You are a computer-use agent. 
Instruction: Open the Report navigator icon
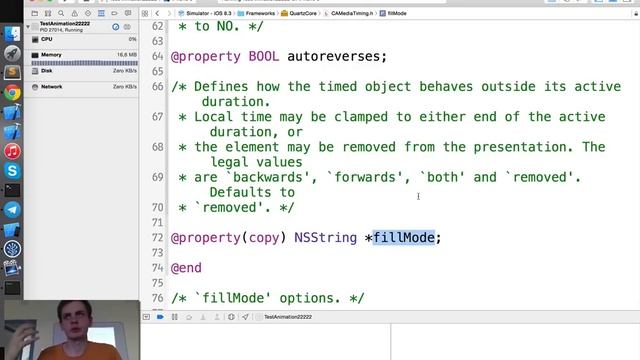tap(128, 13)
